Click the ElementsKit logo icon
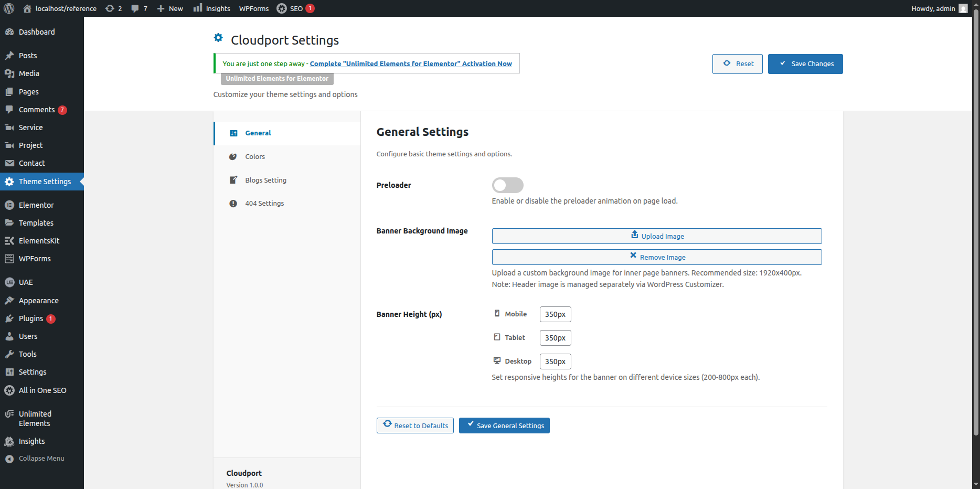This screenshot has width=980, height=489. point(9,241)
